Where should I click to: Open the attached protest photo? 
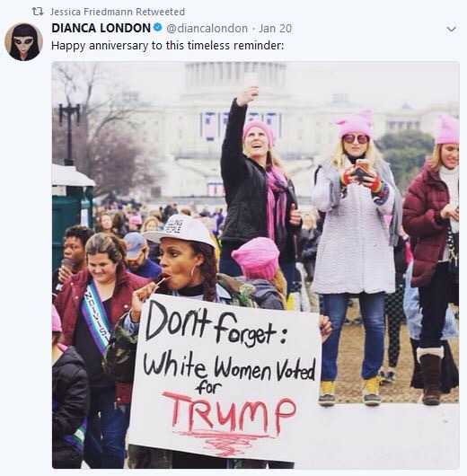point(255,265)
